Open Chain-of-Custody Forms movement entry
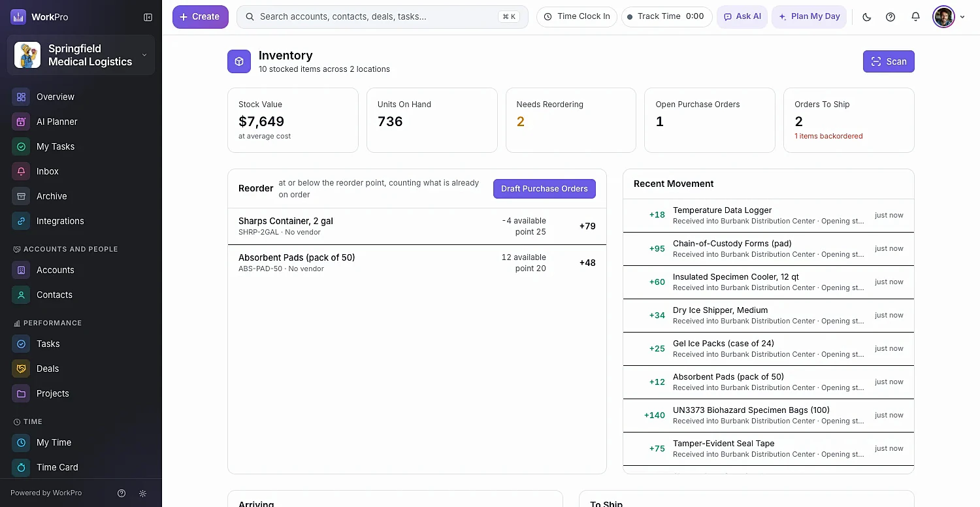This screenshot has width=980, height=507. click(768, 249)
